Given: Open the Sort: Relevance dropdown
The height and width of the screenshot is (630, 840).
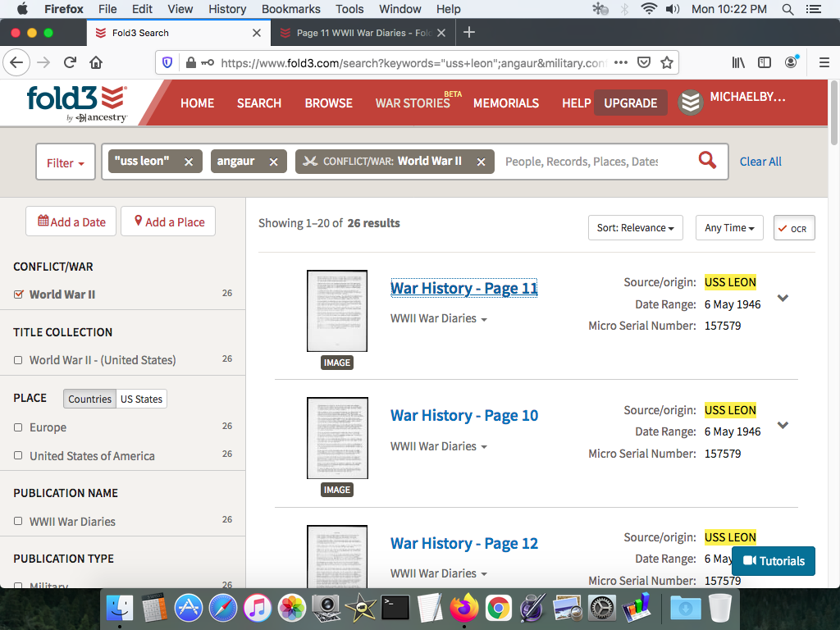Looking at the screenshot, I should tap(635, 228).
